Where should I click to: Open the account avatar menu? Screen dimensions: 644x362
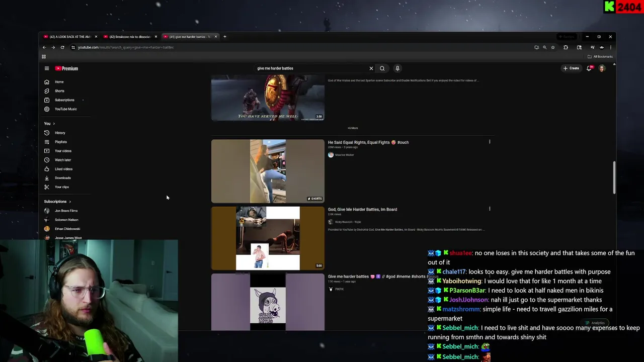coord(602,68)
